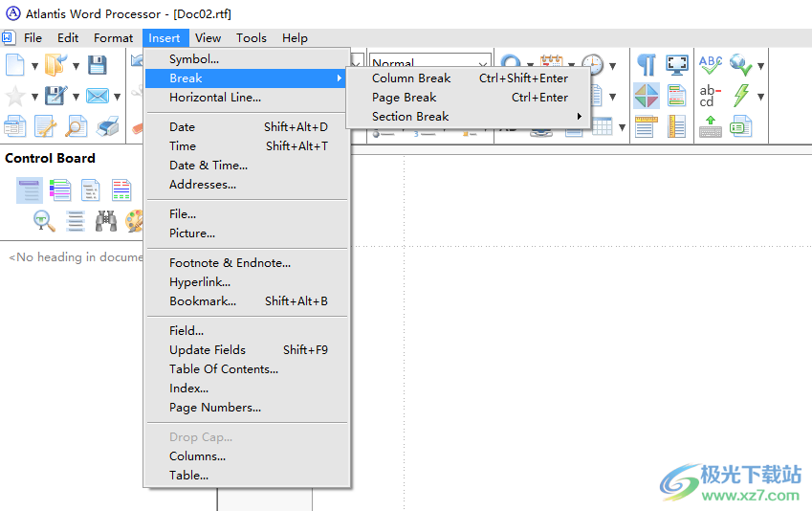
Task: Open print preview magnifier page icon
Action: pos(77,125)
